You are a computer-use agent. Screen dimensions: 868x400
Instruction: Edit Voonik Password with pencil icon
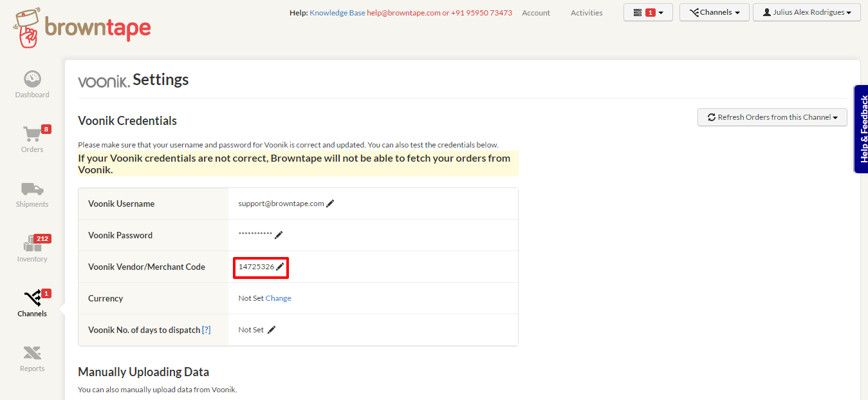click(x=279, y=235)
